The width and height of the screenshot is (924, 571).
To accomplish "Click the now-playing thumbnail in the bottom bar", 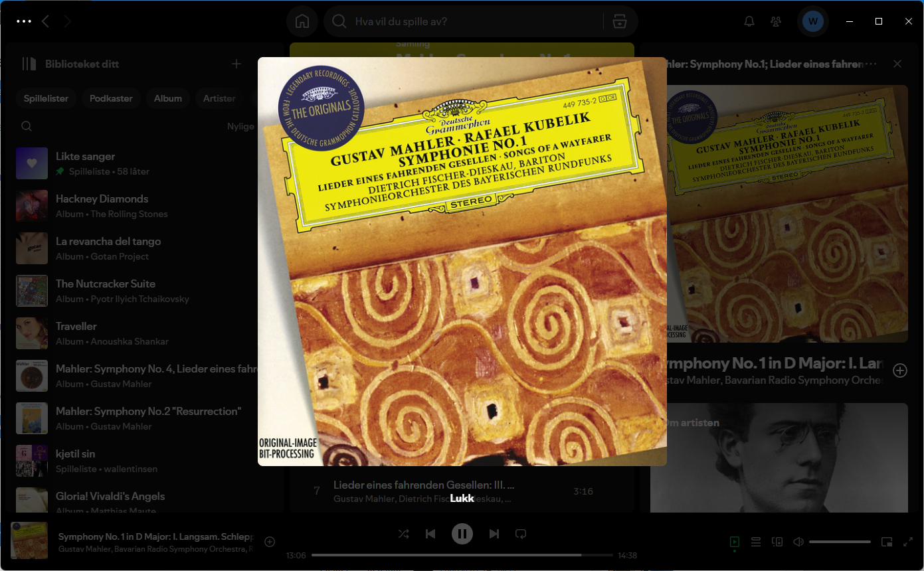I will [29, 540].
